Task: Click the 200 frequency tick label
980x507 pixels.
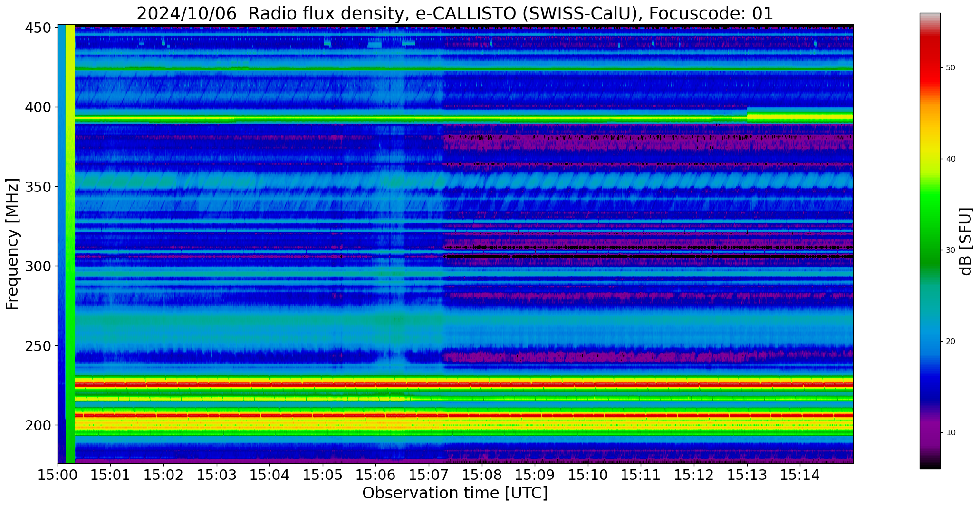Action: coord(38,425)
